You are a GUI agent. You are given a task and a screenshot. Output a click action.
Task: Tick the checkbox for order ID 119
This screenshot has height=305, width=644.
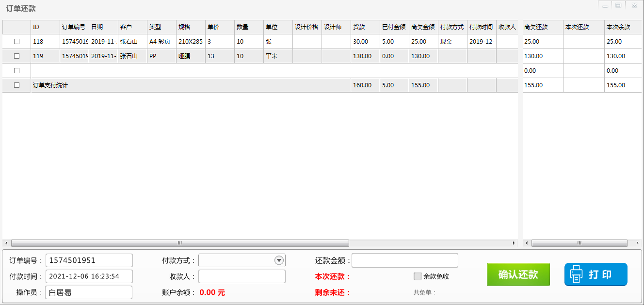tap(16, 56)
